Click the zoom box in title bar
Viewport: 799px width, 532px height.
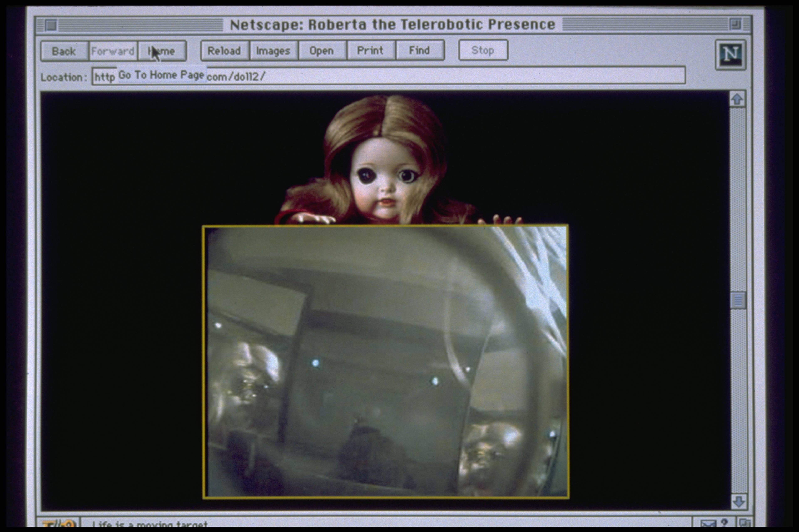(x=735, y=25)
